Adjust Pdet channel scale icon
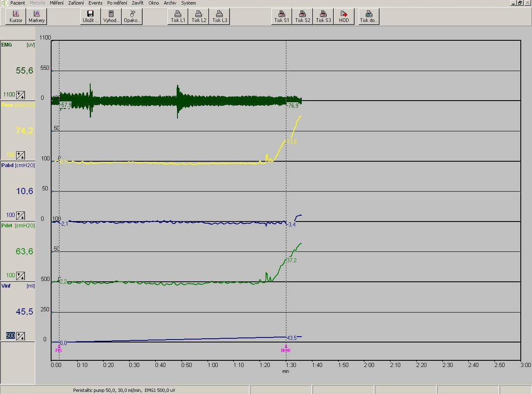 pyautogui.click(x=20, y=276)
